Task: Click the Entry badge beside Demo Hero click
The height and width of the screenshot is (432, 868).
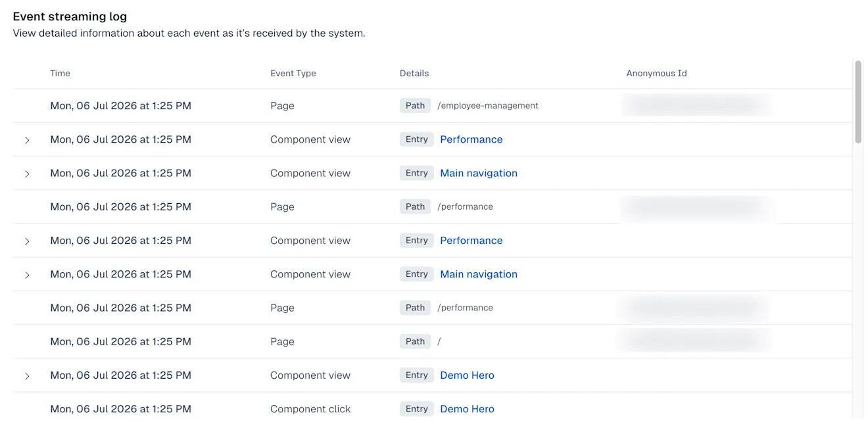Action: (x=416, y=409)
